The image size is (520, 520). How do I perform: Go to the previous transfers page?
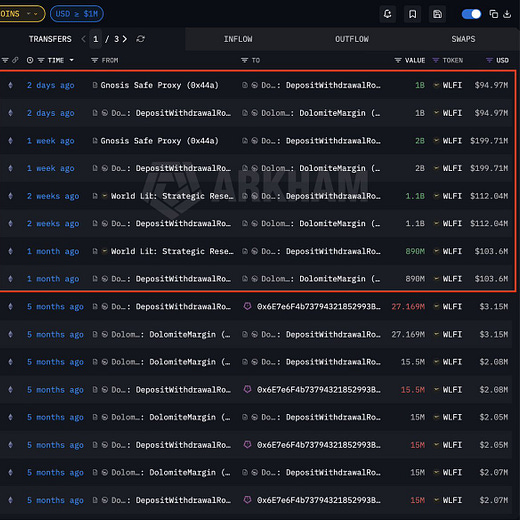(83, 39)
